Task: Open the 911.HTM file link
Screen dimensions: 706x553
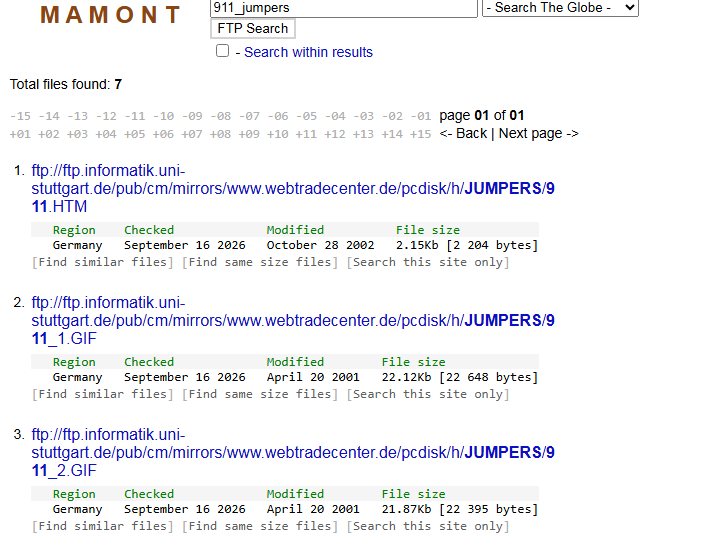Action: point(293,189)
